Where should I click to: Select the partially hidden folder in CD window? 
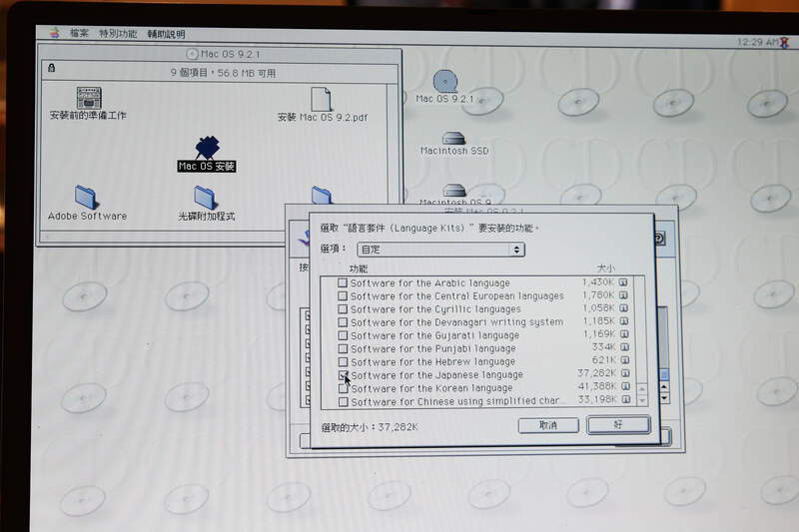322,196
